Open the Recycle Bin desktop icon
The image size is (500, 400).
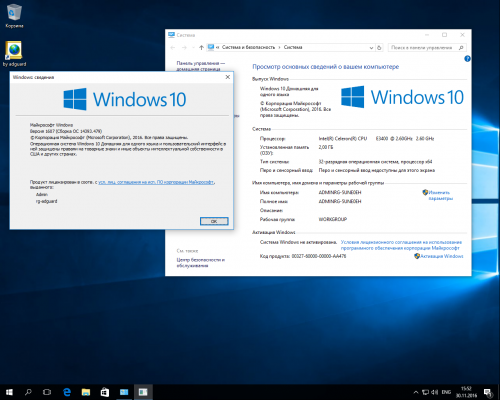pyautogui.click(x=14, y=16)
